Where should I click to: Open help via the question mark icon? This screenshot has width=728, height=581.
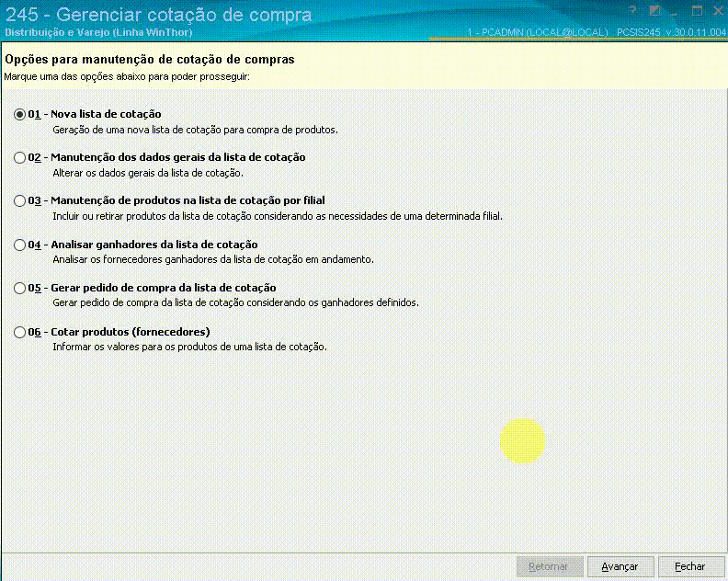click(632, 11)
